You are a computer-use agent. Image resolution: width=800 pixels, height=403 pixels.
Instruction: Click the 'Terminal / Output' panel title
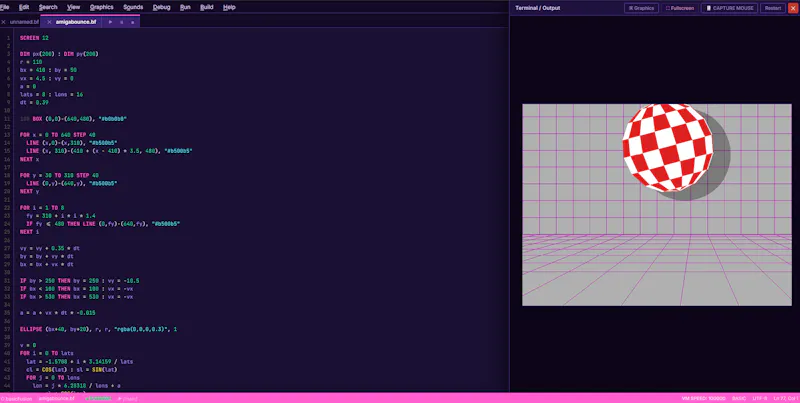pyautogui.click(x=538, y=8)
